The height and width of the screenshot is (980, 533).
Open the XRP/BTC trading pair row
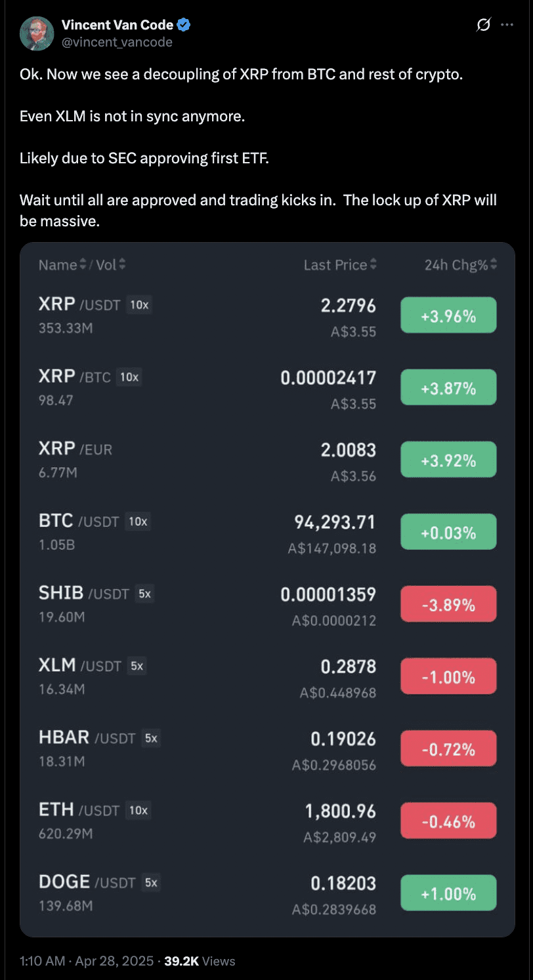pyautogui.click(x=267, y=388)
